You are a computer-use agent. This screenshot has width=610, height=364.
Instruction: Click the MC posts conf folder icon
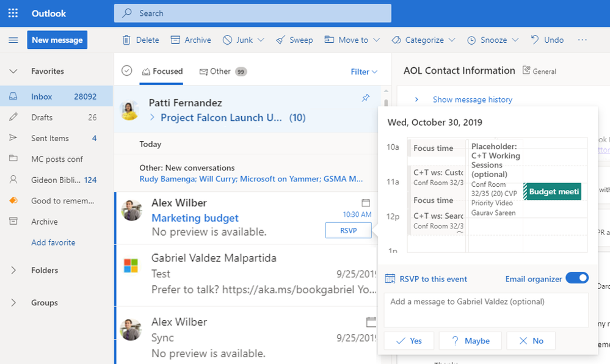click(x=13, y=158)
